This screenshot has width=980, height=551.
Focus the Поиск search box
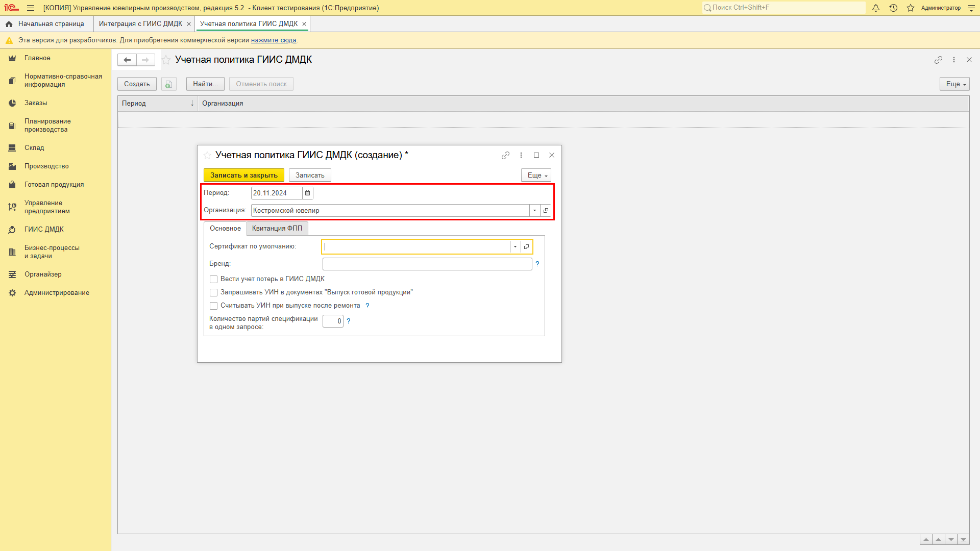[x=783, y=8]
